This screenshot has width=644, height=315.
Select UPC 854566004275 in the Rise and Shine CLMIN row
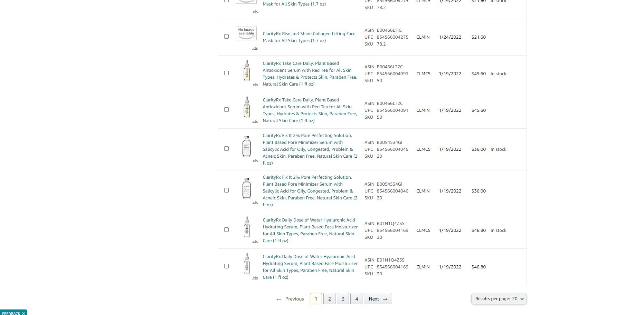[392, 37]
